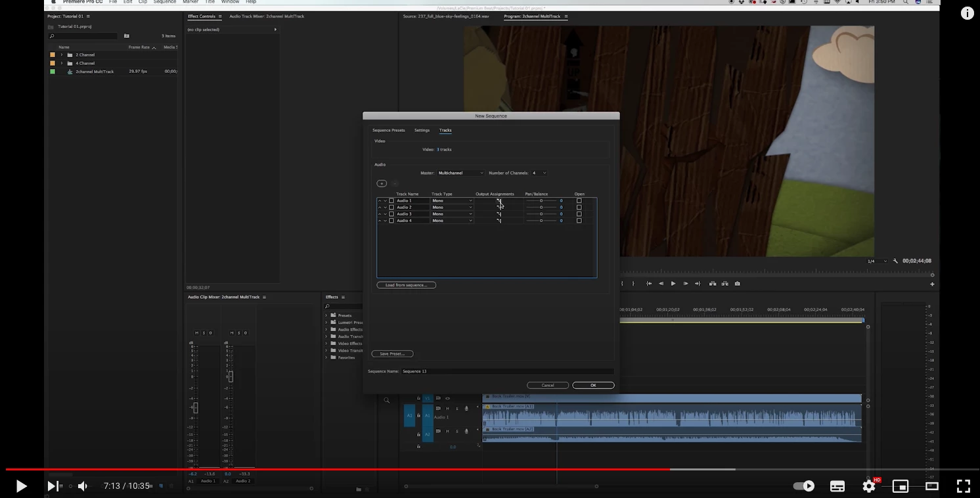The image size is (980, 498).
Task: Adjust the Audio 1 Pan/Balance slider
Action: [541, 200]
